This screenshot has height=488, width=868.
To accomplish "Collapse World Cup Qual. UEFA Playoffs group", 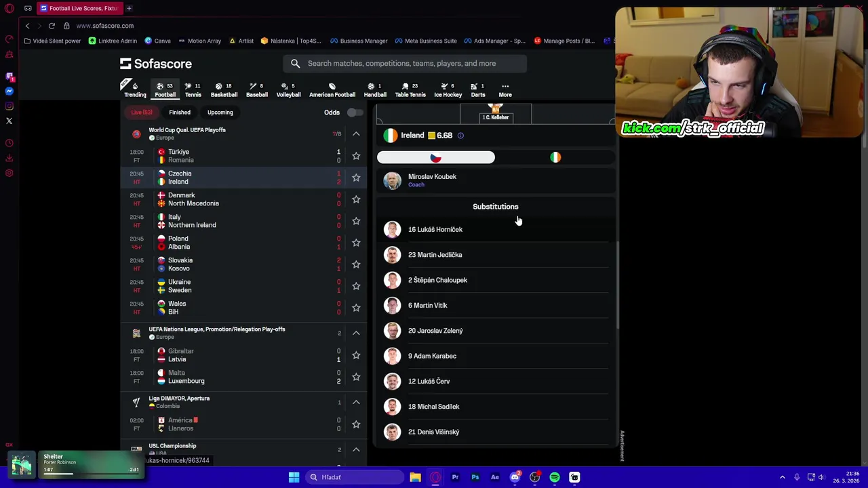I will coord(356,134).
